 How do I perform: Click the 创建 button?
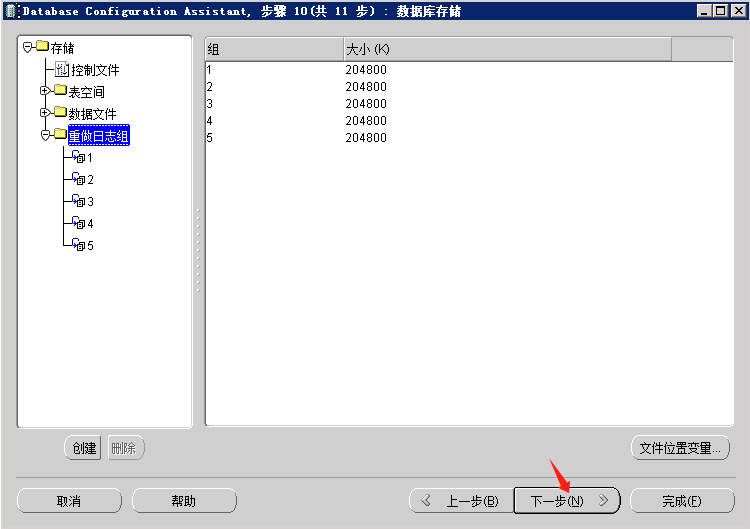tap(83, 448)
